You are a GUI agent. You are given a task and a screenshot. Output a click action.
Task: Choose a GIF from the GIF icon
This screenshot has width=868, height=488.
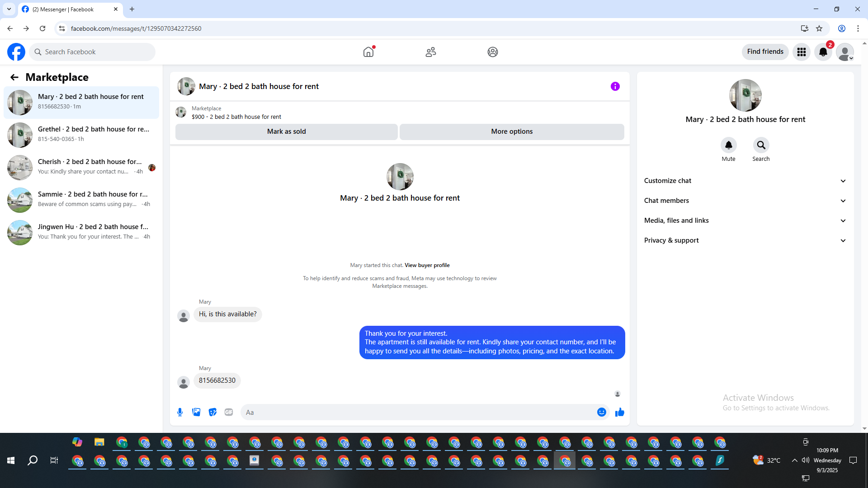(x=229, y=412)
